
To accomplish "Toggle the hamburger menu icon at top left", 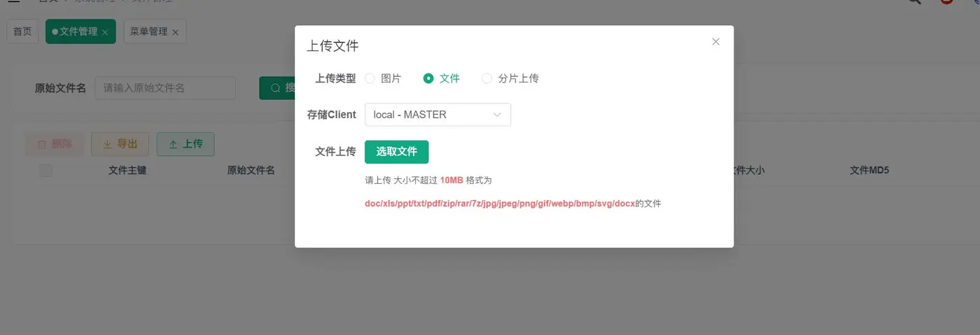I will [13, 2].
